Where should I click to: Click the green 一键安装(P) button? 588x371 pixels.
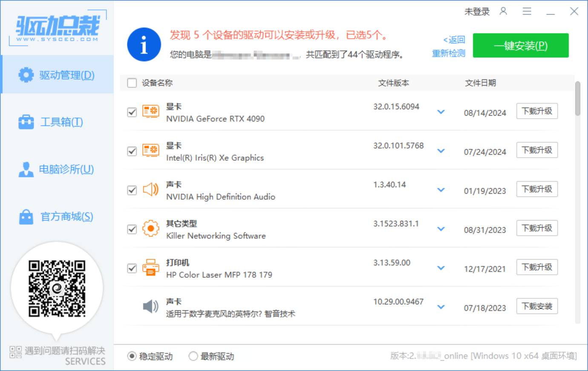click(x=521, y=45)
